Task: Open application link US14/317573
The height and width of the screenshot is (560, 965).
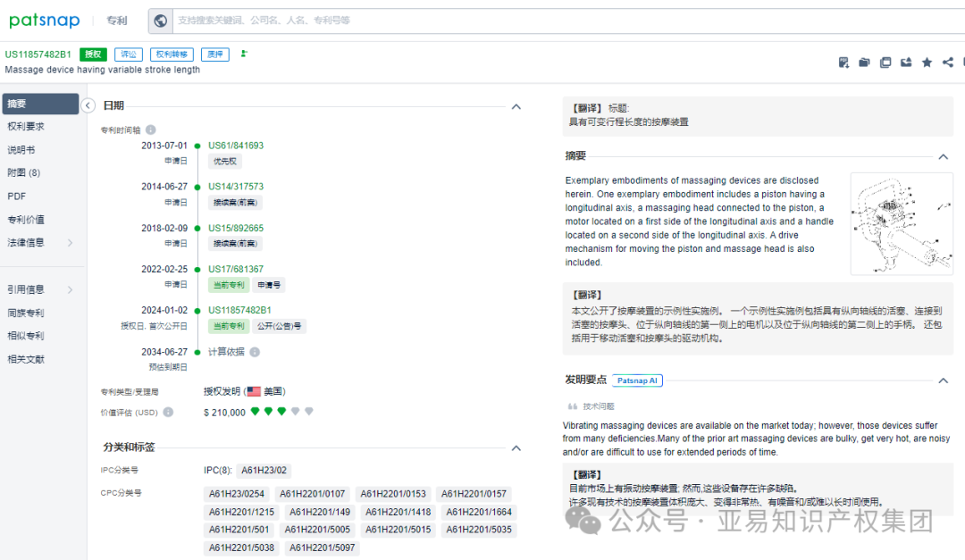Action: pos(235,186)
